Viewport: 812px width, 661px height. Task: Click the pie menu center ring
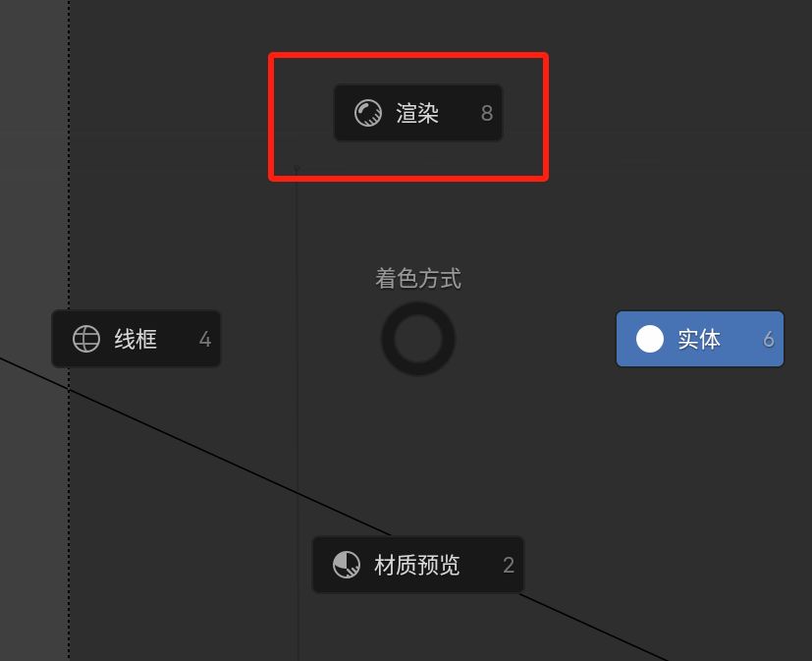[418, 339]
